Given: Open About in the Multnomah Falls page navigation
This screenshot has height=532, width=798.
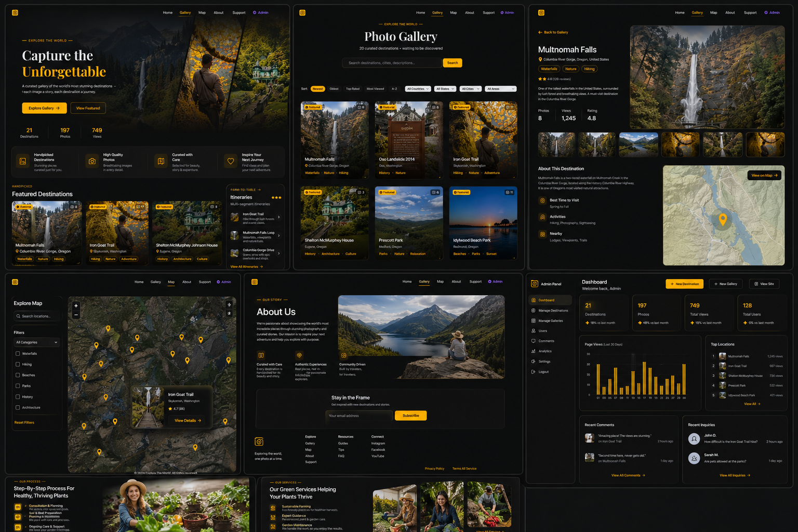Looking at the screenshot, I should pyautogui.click(x=730, y=12).
